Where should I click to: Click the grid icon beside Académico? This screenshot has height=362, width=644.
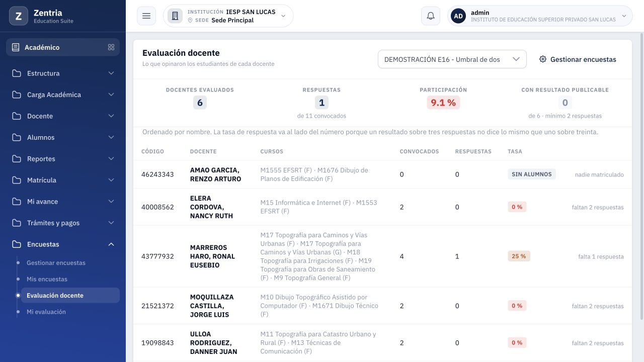click(x=111, y=47)
